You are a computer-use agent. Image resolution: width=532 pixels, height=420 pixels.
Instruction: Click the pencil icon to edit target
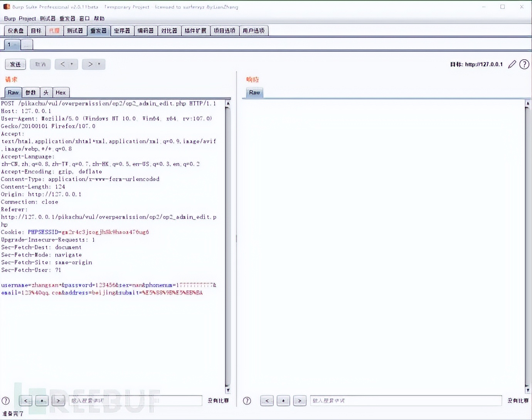pos(512,64)
